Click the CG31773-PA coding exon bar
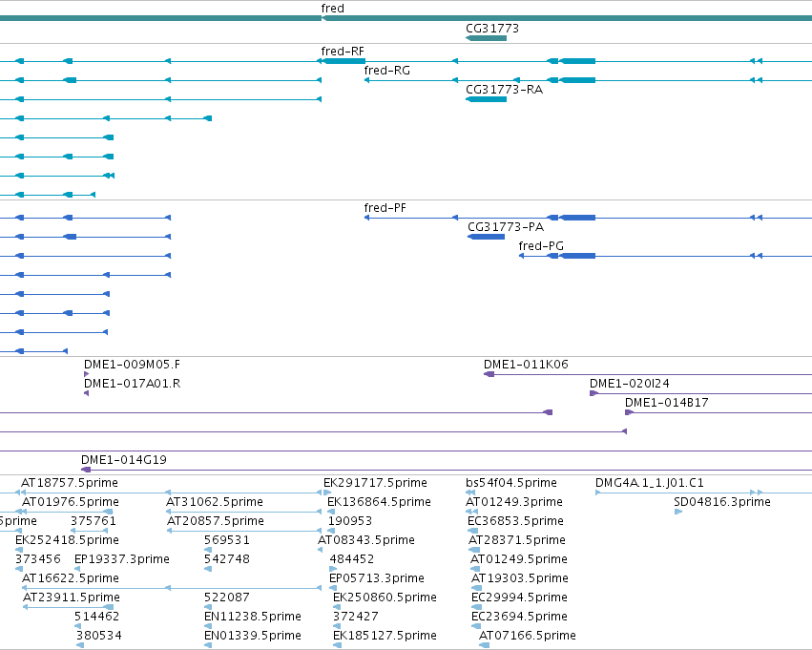This screenshot has height=650, width=812. tap(487, 237)
